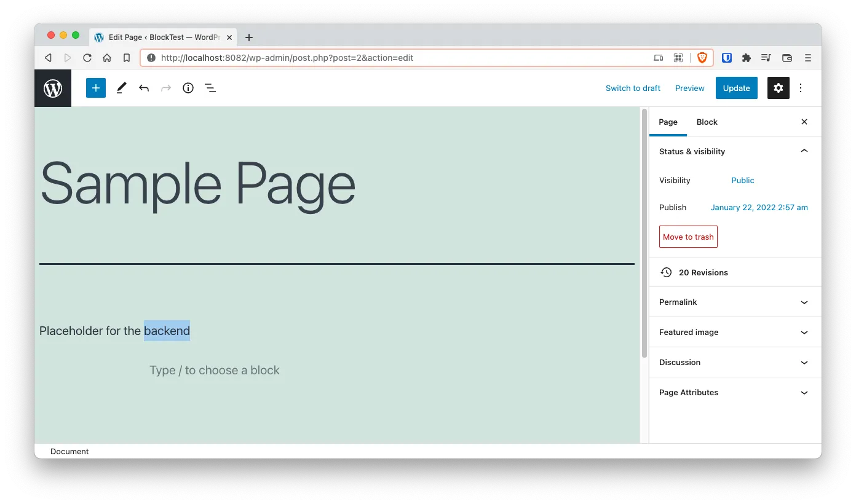
Task: Open the List View icon
Action: [210, 88]
